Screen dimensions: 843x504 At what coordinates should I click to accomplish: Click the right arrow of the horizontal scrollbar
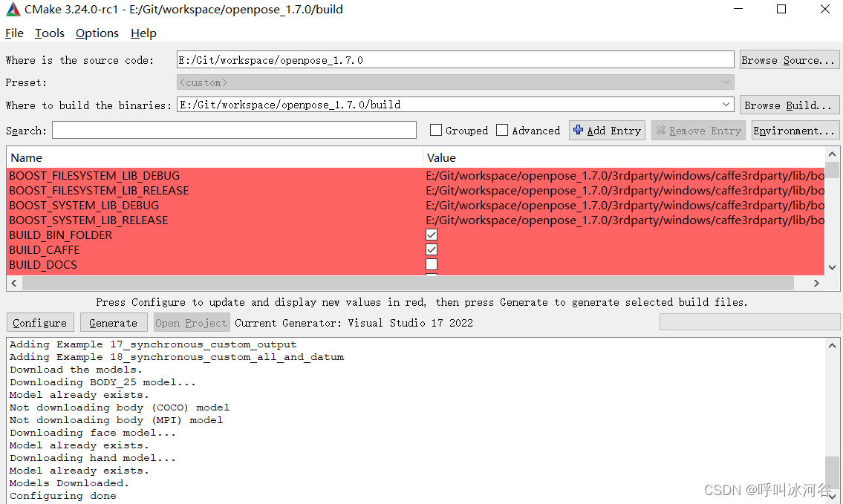[816, 283]
